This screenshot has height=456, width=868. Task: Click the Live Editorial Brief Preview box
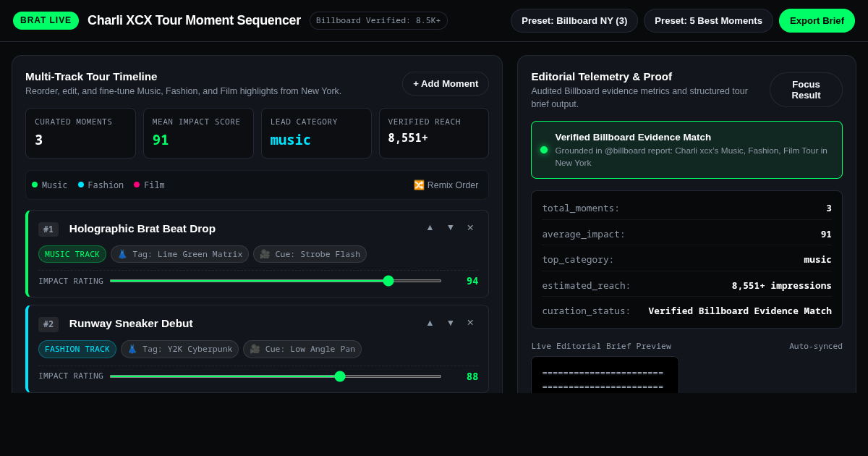[605, 375]
